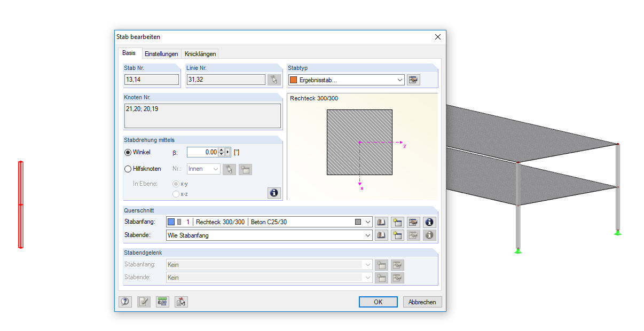
Task: Edit Stabendgelenk for Stabanfang icon
Action: pos(397,264)
